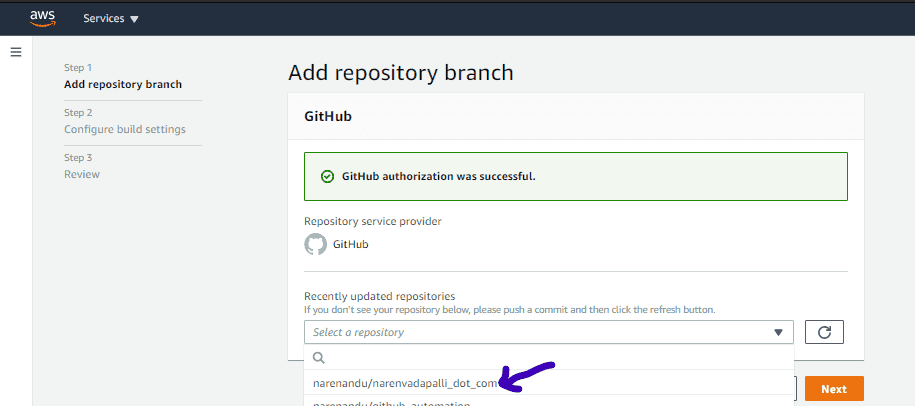915x406 pixels.
Task: Go to Step 2 Configure build settings
Action: [124, 129]
